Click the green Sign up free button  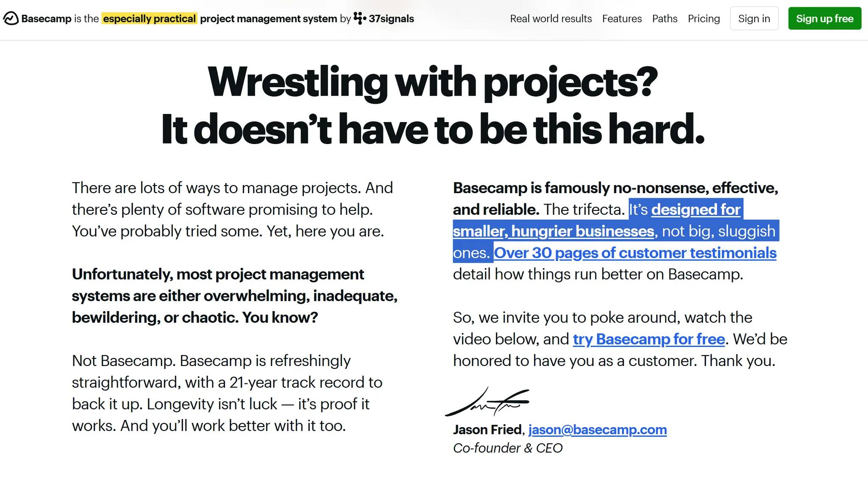824,19
